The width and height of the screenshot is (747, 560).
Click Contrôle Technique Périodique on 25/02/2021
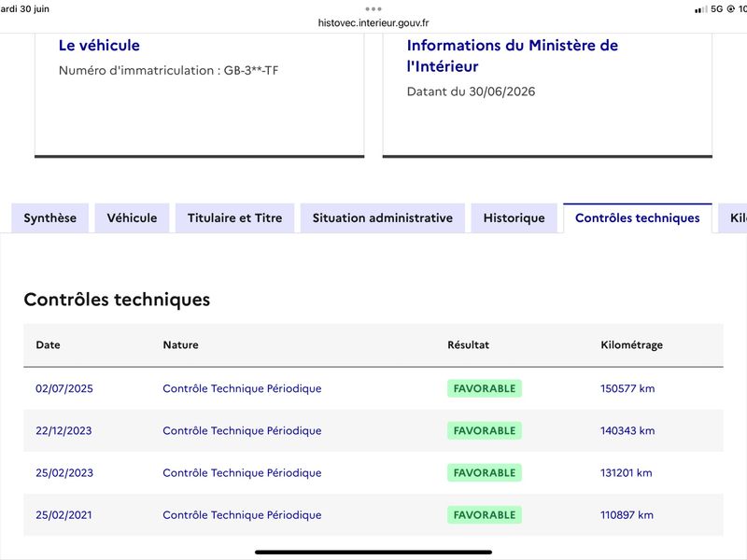pos(242,515)
